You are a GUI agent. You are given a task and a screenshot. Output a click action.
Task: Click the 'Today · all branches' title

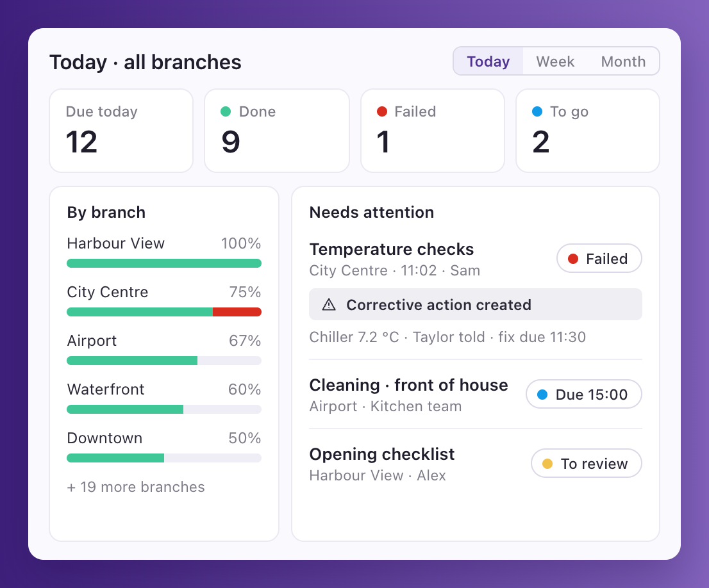[x=145, y=62]
